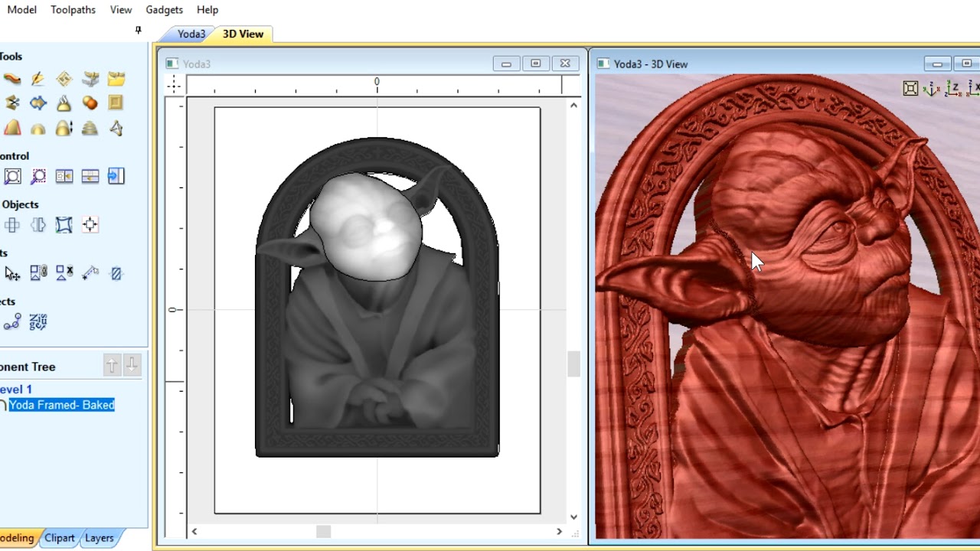Click the third view control panel icon

pos(64,177)
